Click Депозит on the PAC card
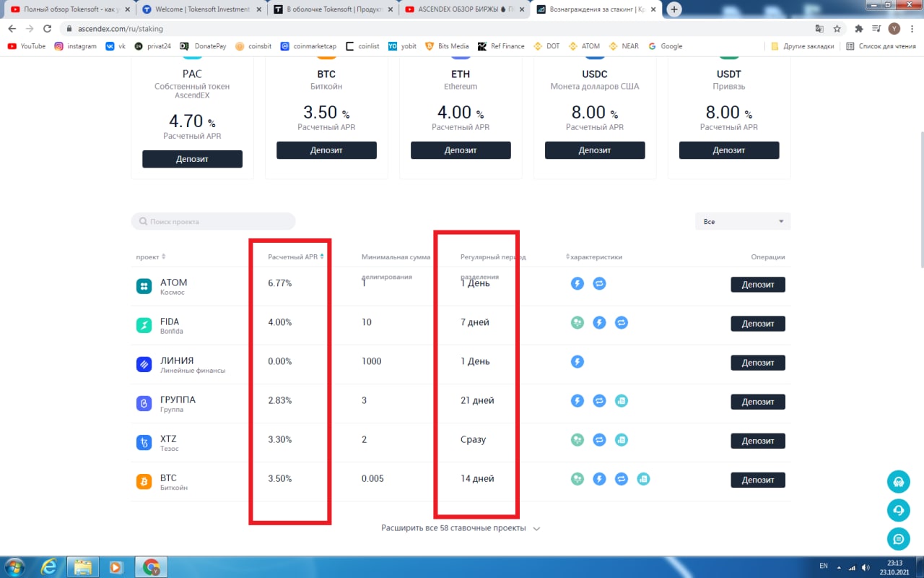Image resolution: width=924 pixels, height=578 pixels. tap(192, 159)
